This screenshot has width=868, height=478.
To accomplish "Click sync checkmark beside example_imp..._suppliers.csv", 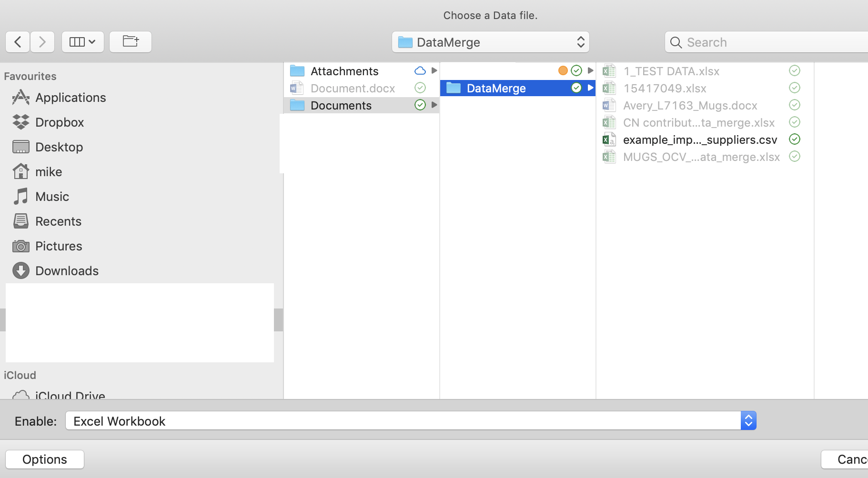I will (795, 139).
